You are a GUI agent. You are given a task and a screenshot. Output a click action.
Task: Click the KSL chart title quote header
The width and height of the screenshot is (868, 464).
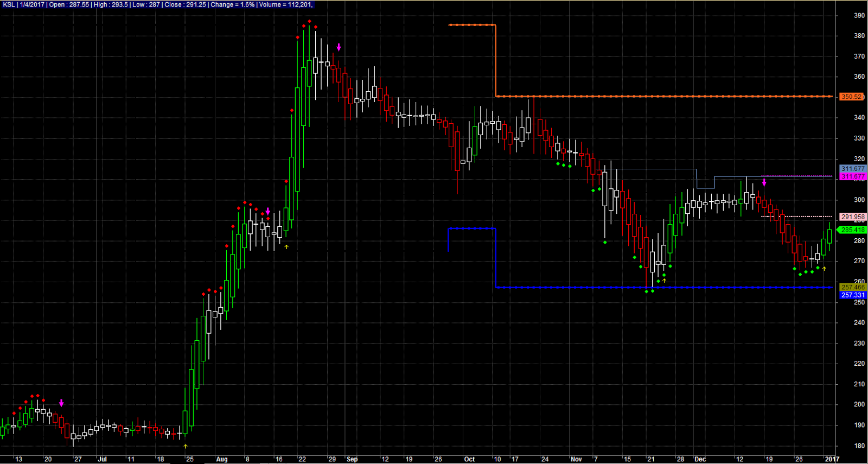pos(158,4)
